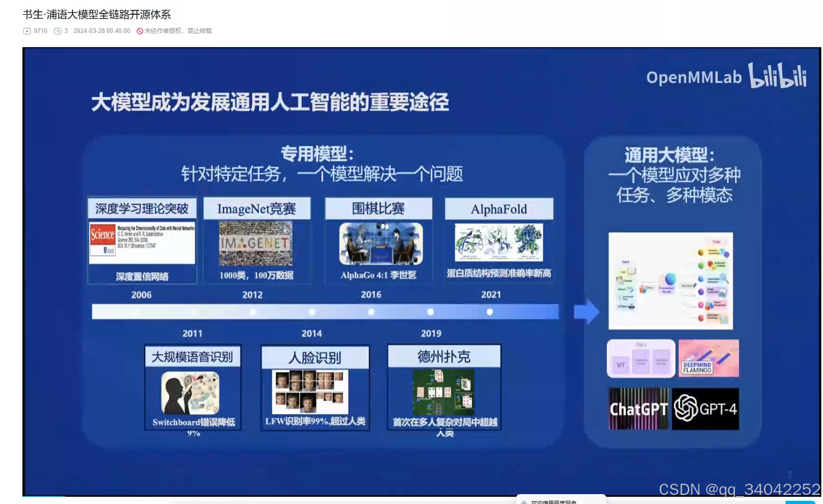
Task: Click the caption LFW识别率99%,超过人类
Action: (315, 421)
